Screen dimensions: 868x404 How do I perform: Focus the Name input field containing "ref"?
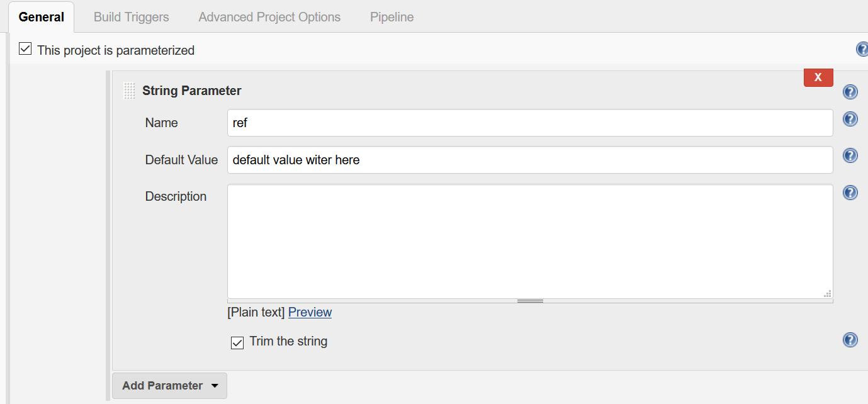click(530, 123)
